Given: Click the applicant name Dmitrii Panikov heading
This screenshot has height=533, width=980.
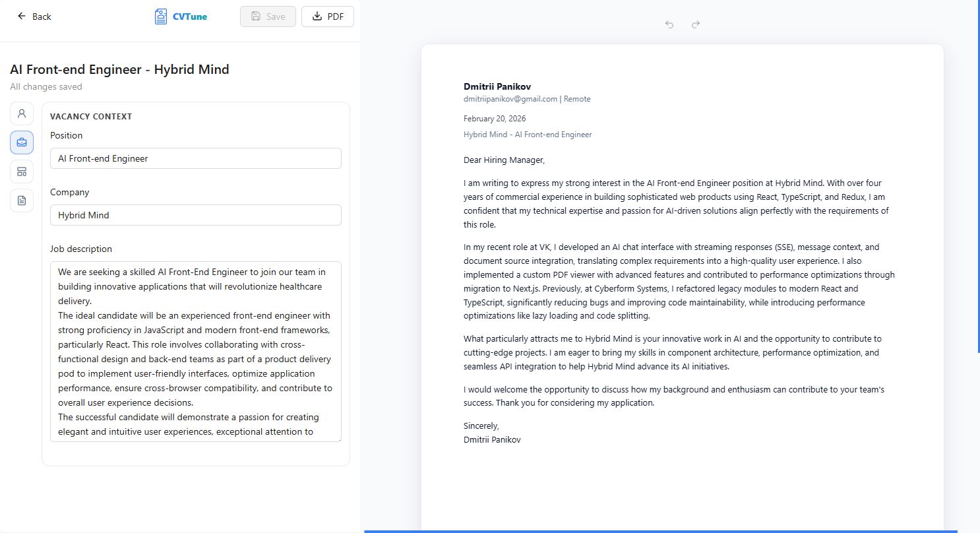Looking at the screenshot, I should [x=497, y=86].
